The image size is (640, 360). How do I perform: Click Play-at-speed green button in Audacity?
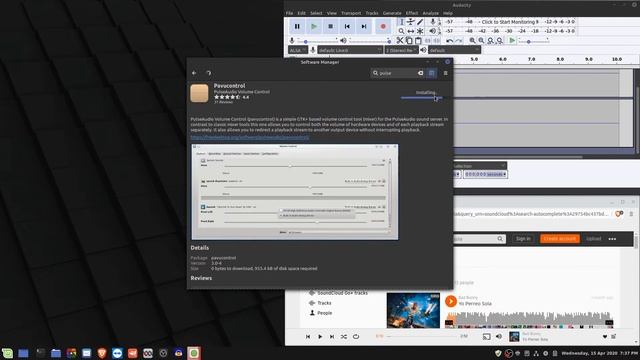(512, 41)
